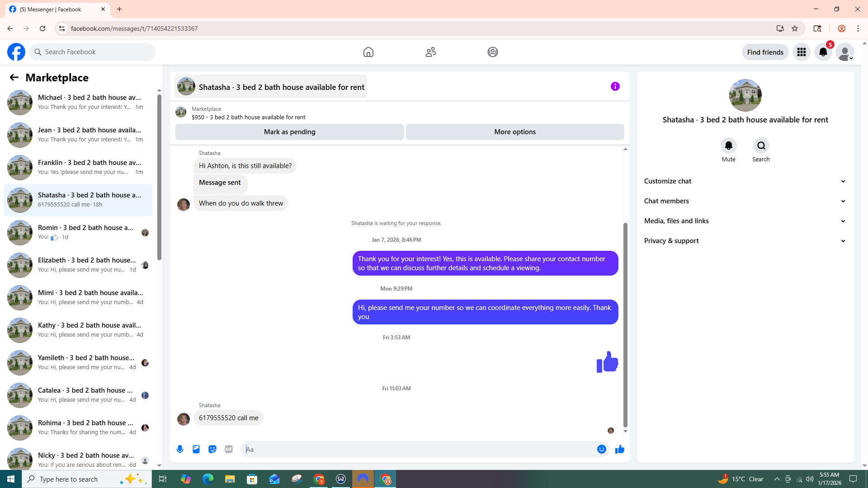This screenshot has width=868, height=488.
Task: Click the voice clip microphone icon
Action: coord(180,449)
